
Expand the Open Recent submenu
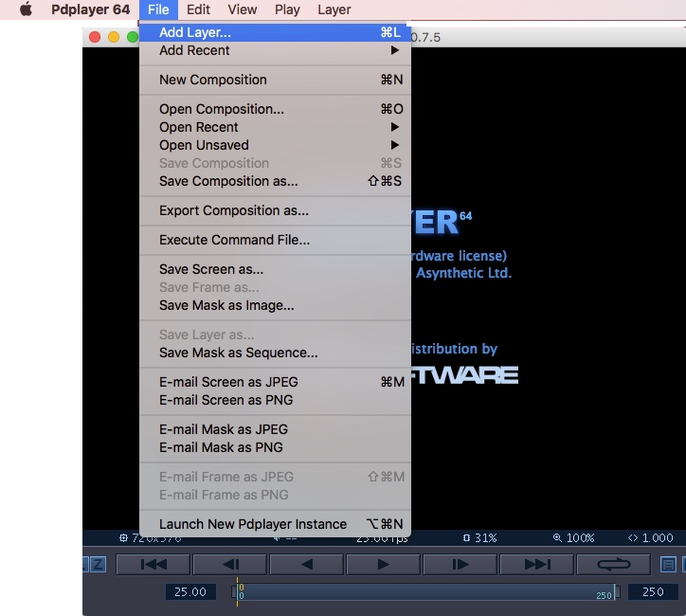275,127
